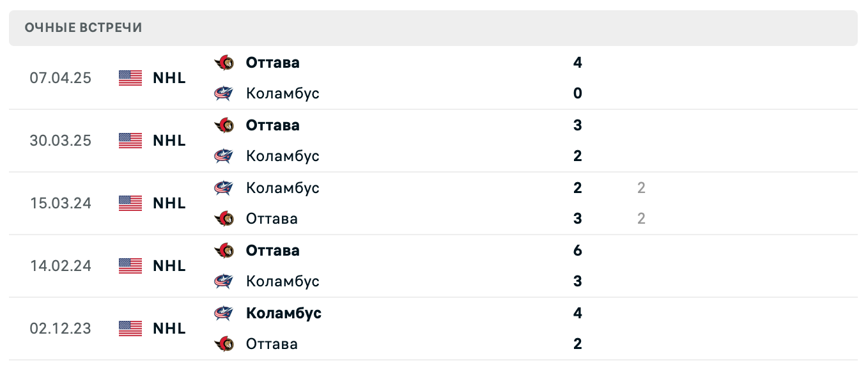Click the Очные встречи section header
868x372 pixels.
pos(84,27)
